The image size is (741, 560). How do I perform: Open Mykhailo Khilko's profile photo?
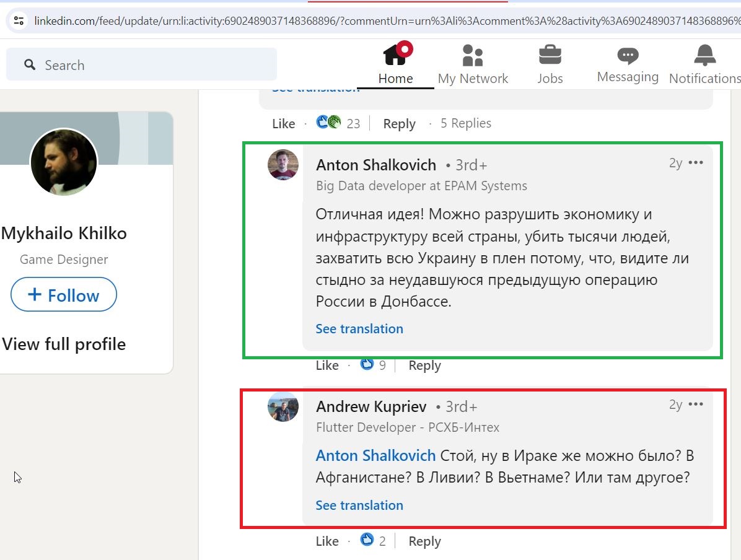(x=64, y=162)
